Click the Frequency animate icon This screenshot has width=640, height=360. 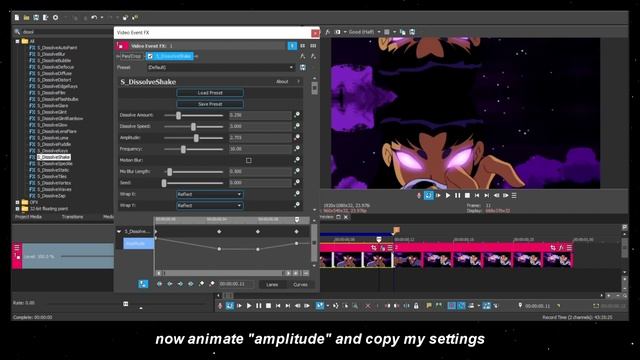coord(297,149)
